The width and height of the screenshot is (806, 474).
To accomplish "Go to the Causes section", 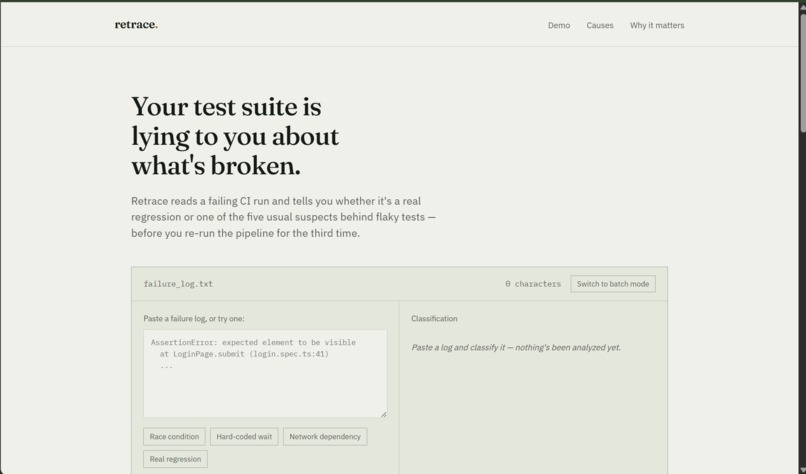I will tap(600, 25).
